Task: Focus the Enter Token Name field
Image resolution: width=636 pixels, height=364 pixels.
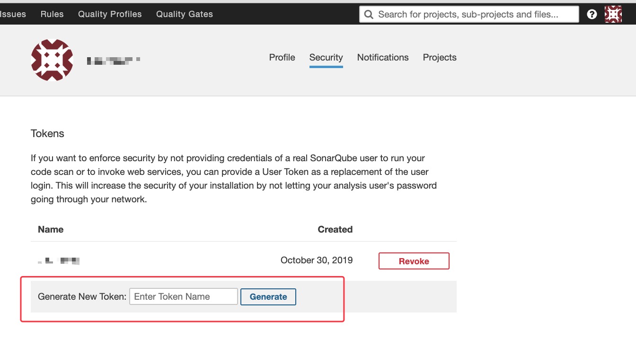Action: coord(184,297)
